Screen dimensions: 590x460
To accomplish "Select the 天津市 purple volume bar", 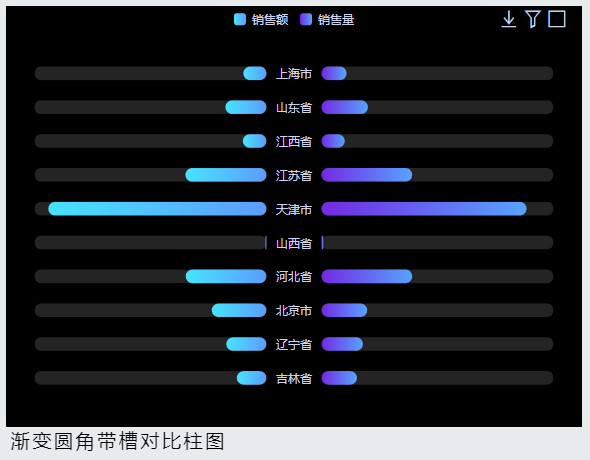I will coord(424,209).
